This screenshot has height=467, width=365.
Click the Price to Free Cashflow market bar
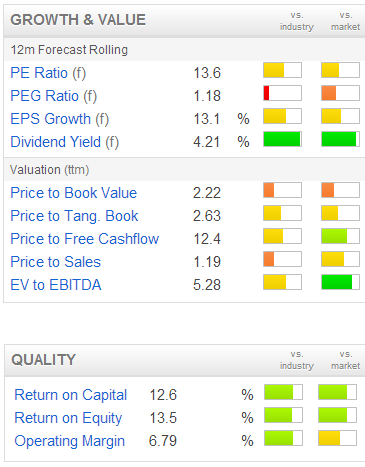[340, 236]
